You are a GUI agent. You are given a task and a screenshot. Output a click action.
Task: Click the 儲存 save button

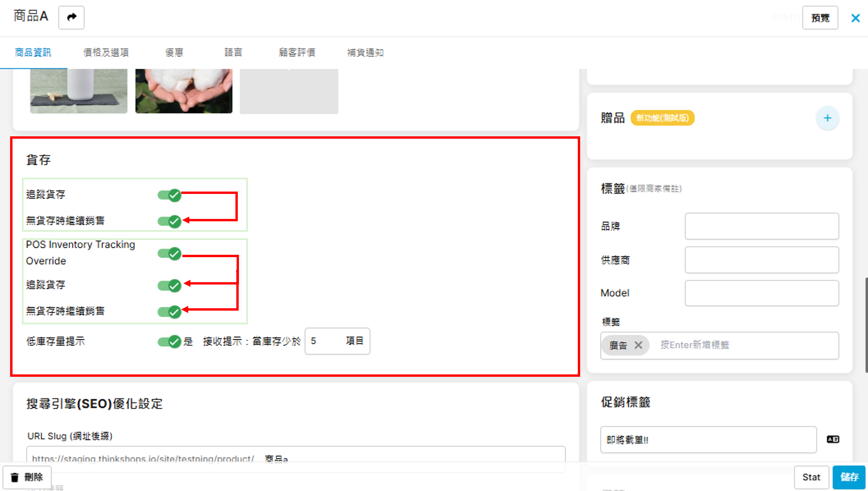[848, 477]
